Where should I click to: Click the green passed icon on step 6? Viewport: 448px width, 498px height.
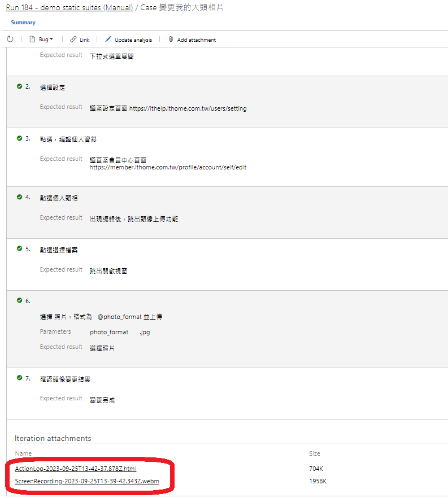19,300
